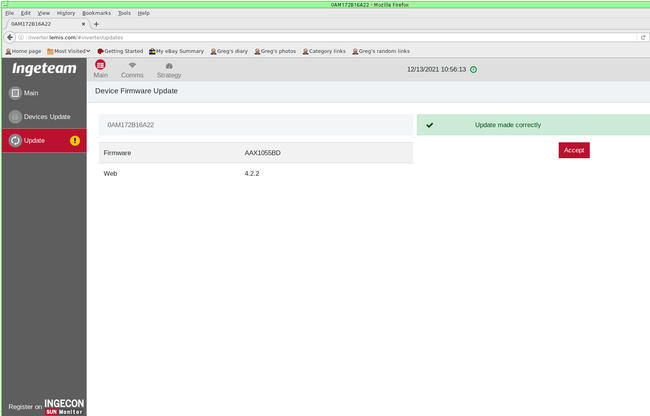
Task: Open the Tools menu
Action: click(124, 13)
